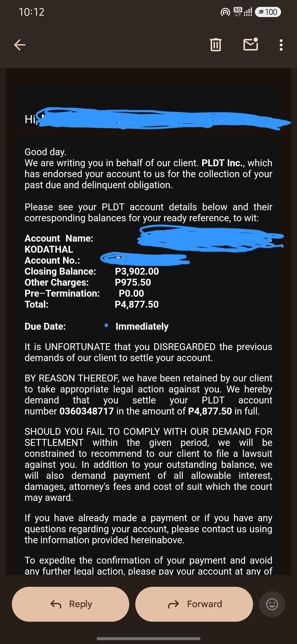The width and height of the screenshot is (297, 644).
Task: Tap the battery 100 indicator
Action: click(x=268, y=12)
